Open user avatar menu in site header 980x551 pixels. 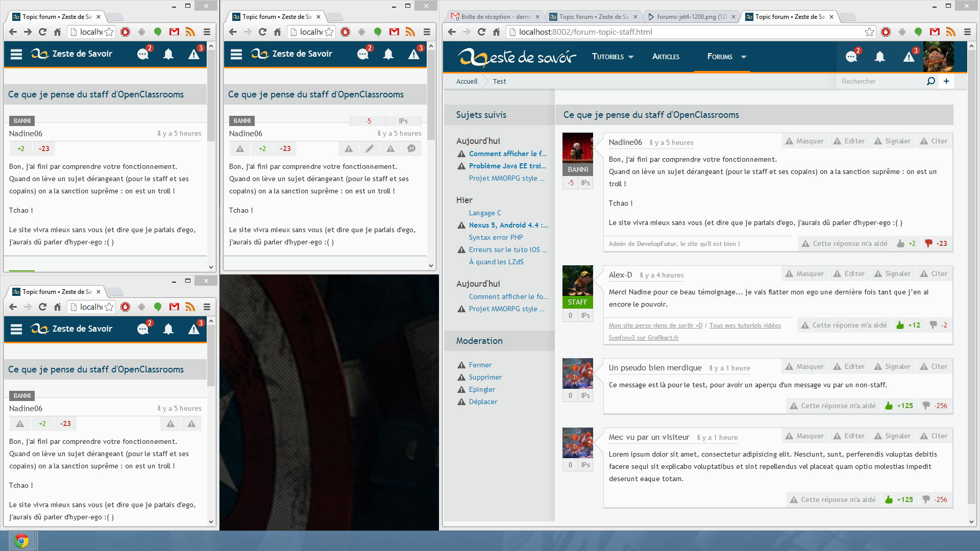[x=938, y=57]
